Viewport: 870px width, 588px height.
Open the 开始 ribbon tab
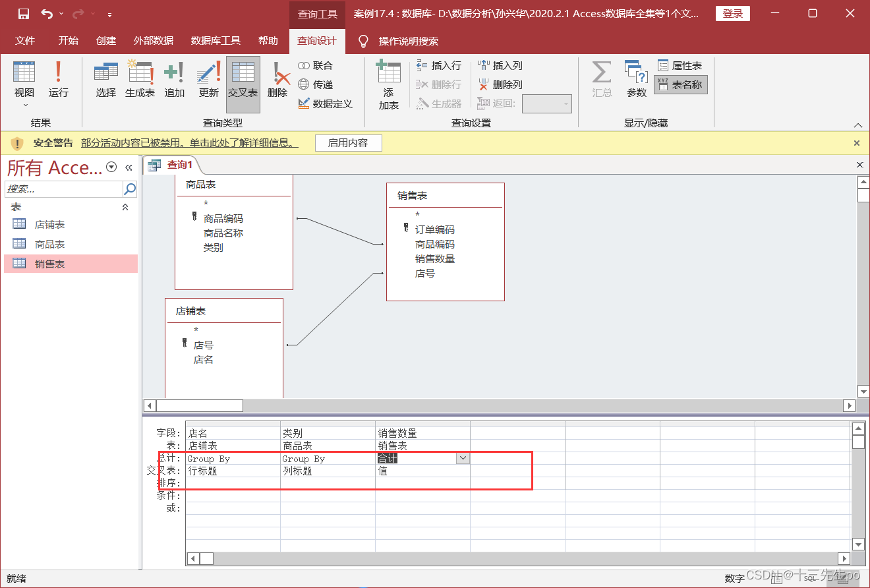[x=68, y=41]
